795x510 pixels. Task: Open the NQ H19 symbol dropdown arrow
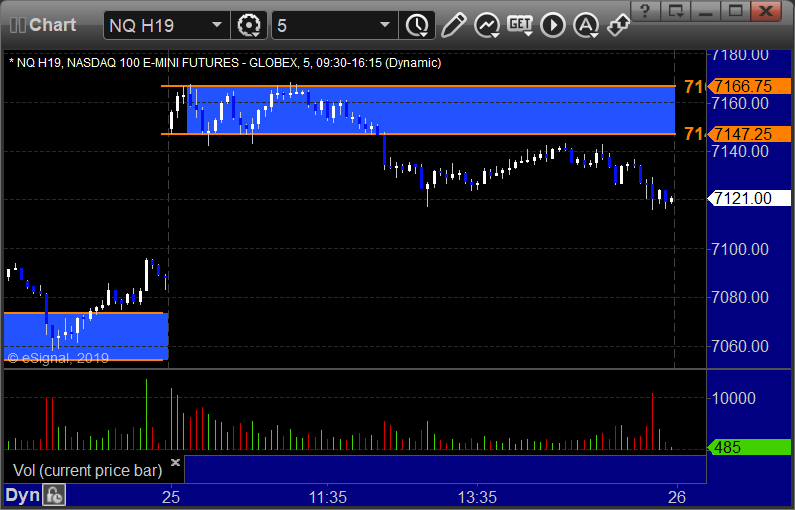tap(216, 25)
